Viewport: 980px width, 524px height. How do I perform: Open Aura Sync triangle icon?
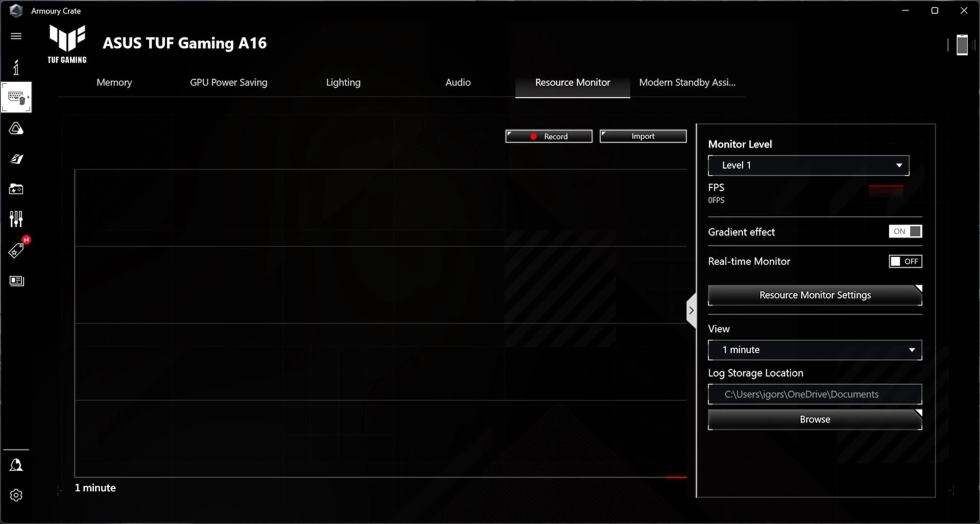click(x=16, y=128)
